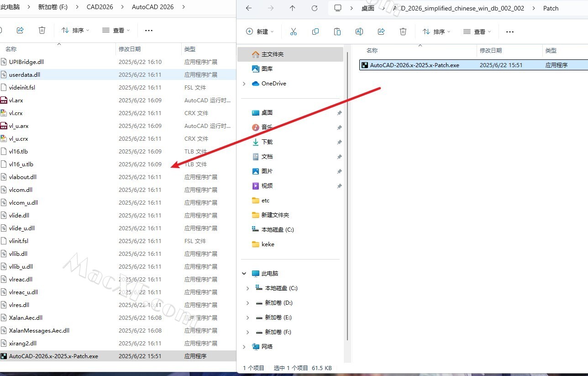Image resolution: width=588 pixels, height=376 pixels.
Task: Unpin 桌面 using its pin icon
Action: (x=339, y=113)
